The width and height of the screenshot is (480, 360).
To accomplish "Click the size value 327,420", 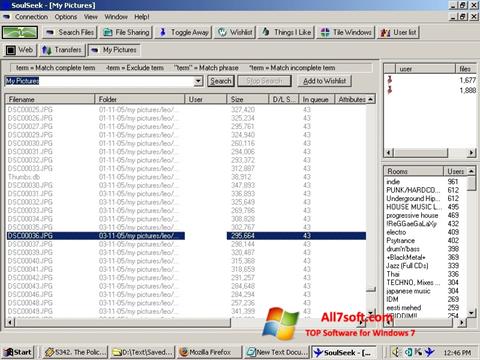I will [x=243, y=109].
